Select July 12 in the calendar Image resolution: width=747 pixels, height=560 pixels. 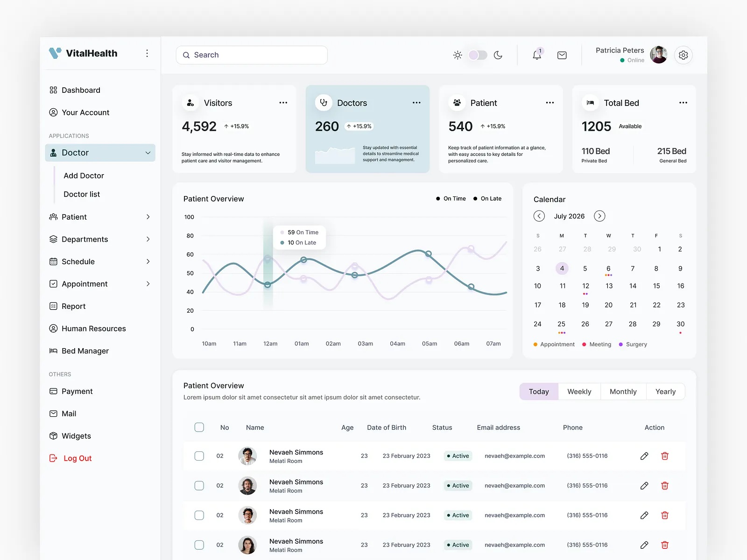tap(585, 286)
